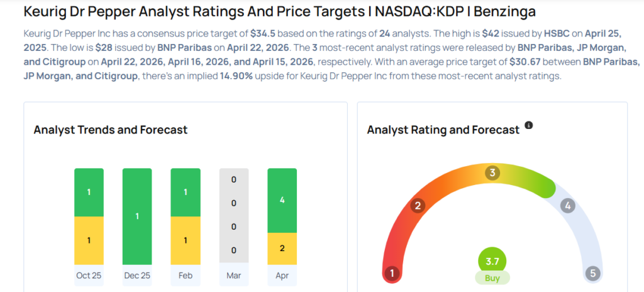This screenshot has height=292, width=644.
Task: Click the full green Dec 25 bar
Action: 138,216
